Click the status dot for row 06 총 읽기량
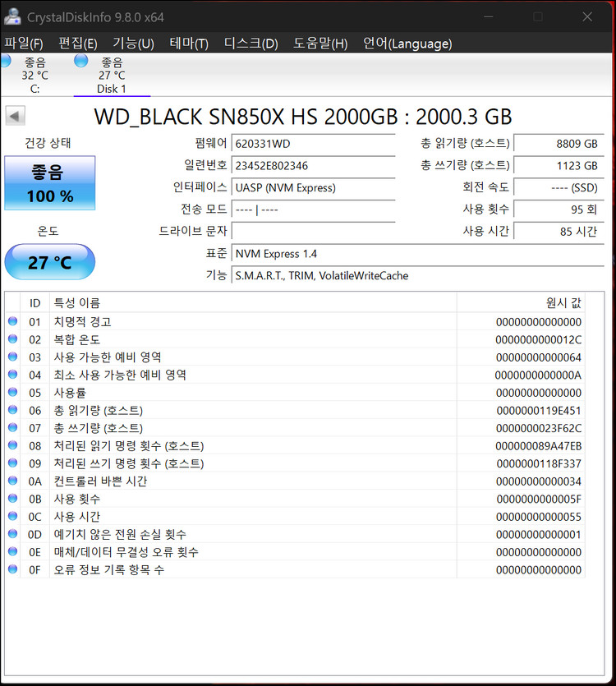The height and width of the screenshot is (686, 616). 12,410
